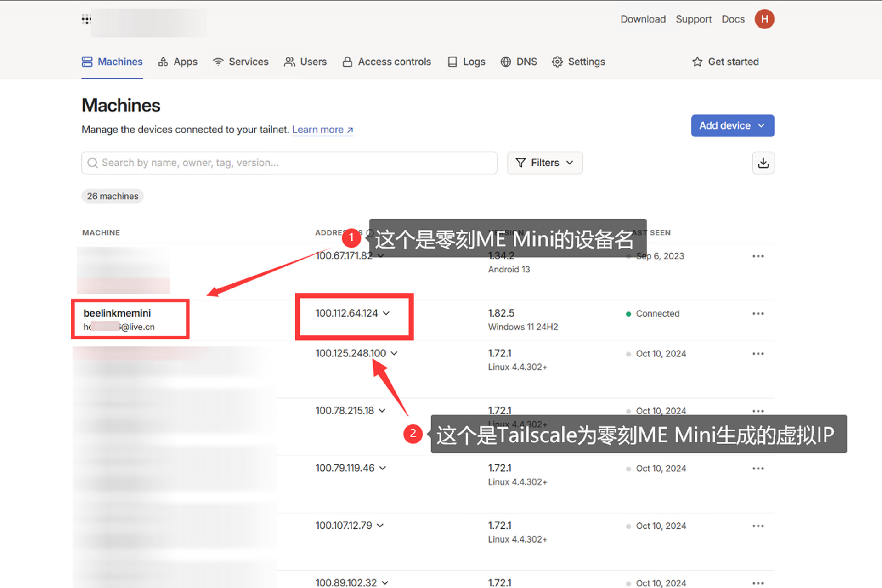This screenshot has height=588, width=882.
Task: Open the Docs link
Action: [733, 19]
